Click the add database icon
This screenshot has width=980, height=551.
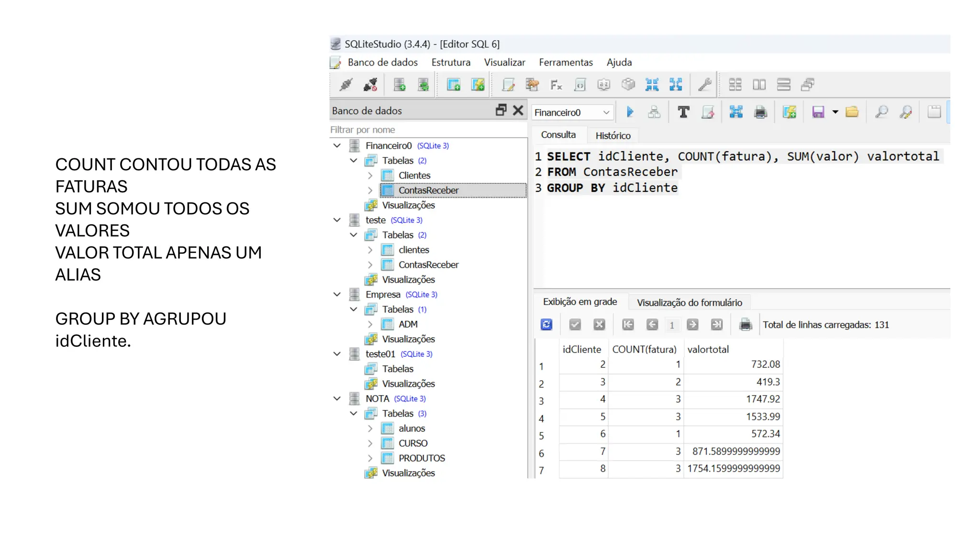pos(400,85)
